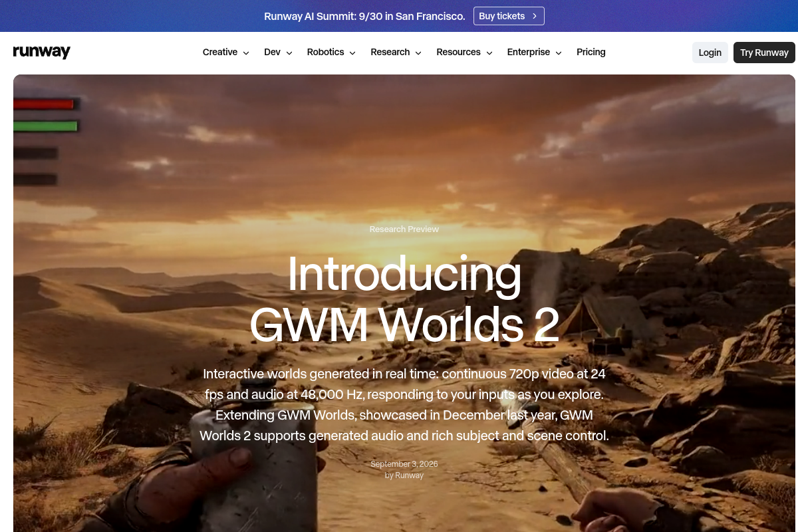Click the Try Runway button

[x=764, y=53]
